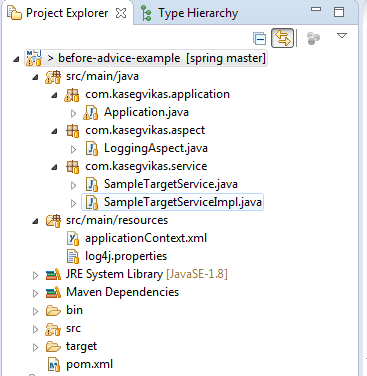This screenshot has width=367, height=376.
Task: Minimize the Project Explorer view
Action: click(316, 9)
